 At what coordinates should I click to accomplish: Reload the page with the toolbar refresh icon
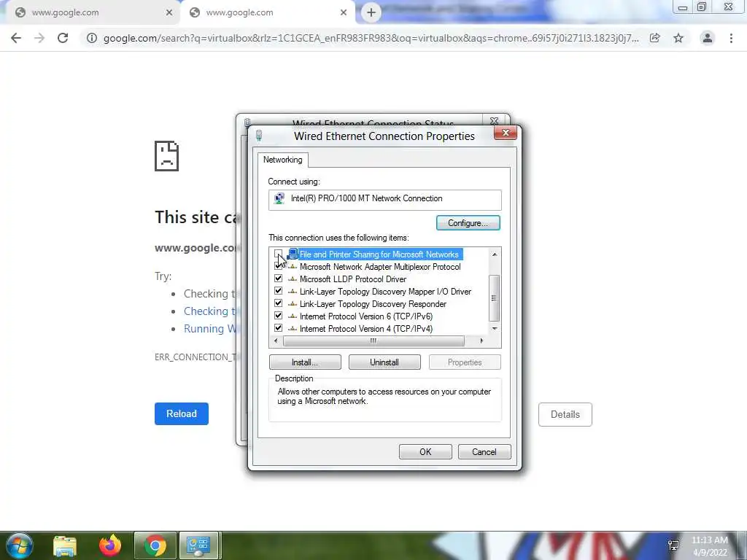pyautogui.click(x=63, y=38)
